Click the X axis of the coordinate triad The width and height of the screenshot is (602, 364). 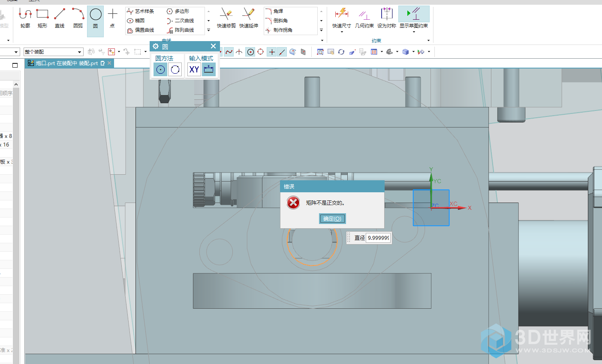point(449,208)
